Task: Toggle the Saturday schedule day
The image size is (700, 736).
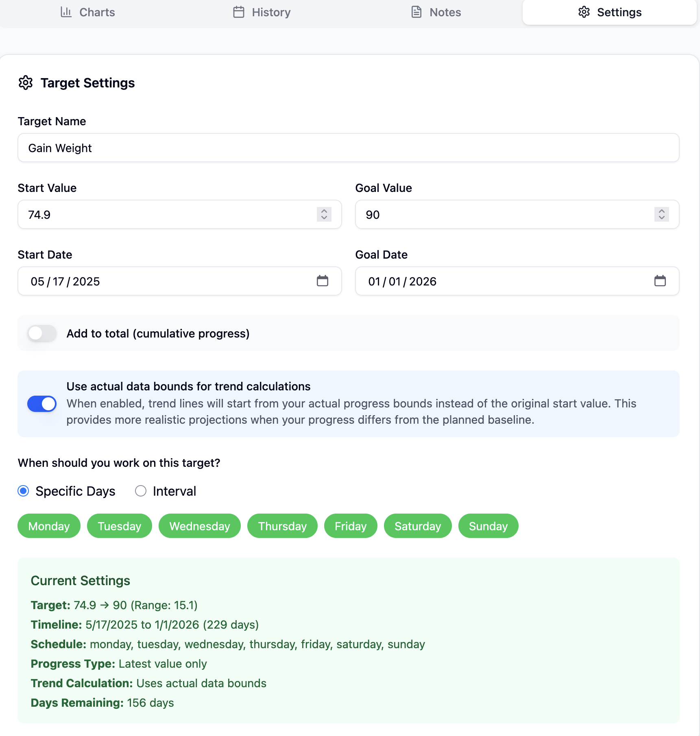Action: 418,526
